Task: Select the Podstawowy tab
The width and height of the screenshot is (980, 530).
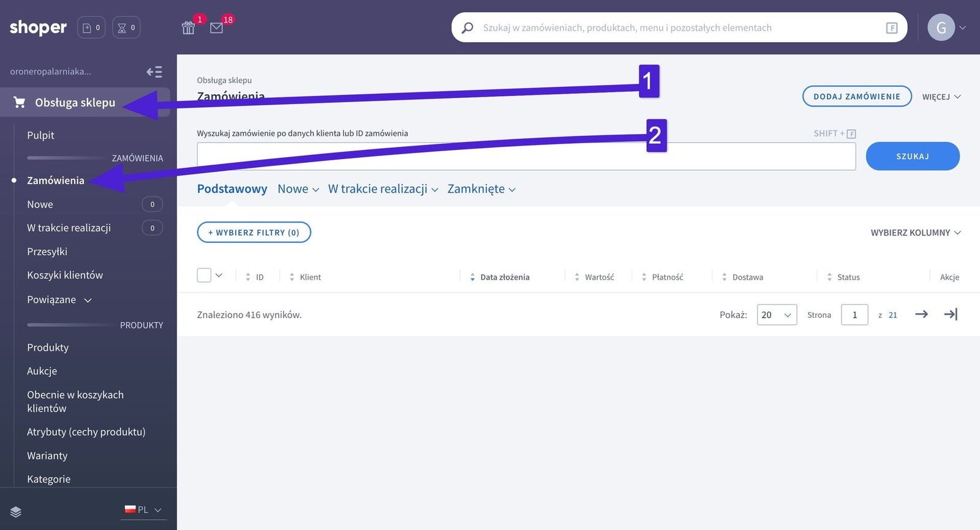Action: tap(232, 189)
